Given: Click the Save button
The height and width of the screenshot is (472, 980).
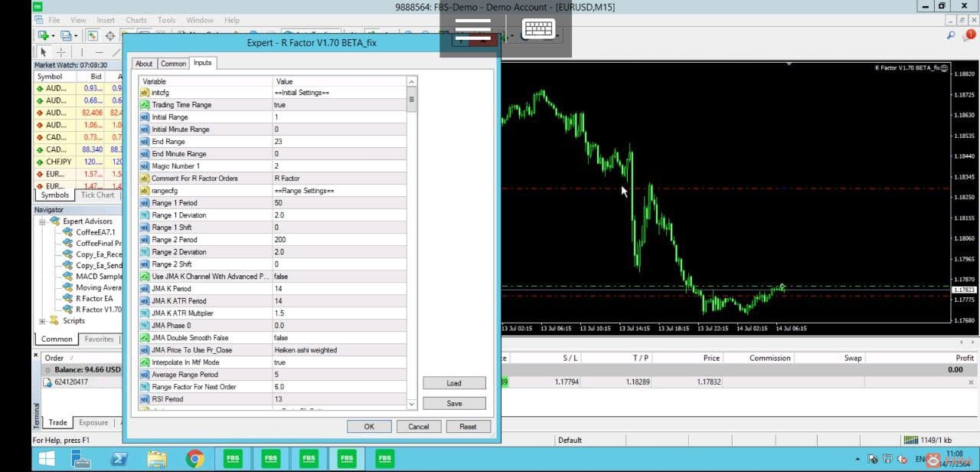Looking at the screenshot, I should [x=454, y=403].
